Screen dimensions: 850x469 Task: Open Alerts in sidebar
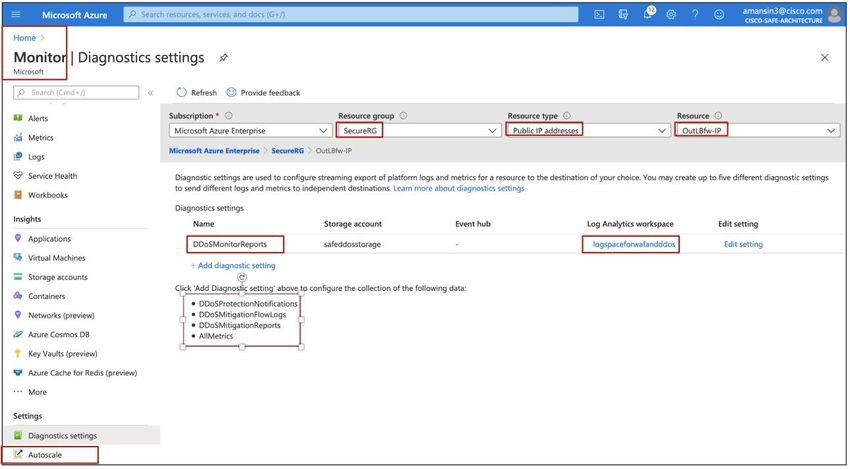(38, 118)
